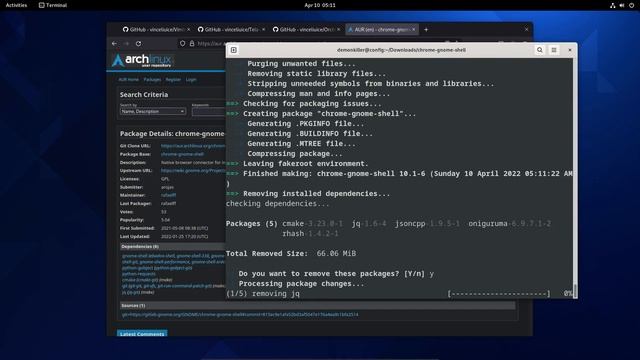
Task: Click the Git Clone URL link
Action: pos(193,146)
